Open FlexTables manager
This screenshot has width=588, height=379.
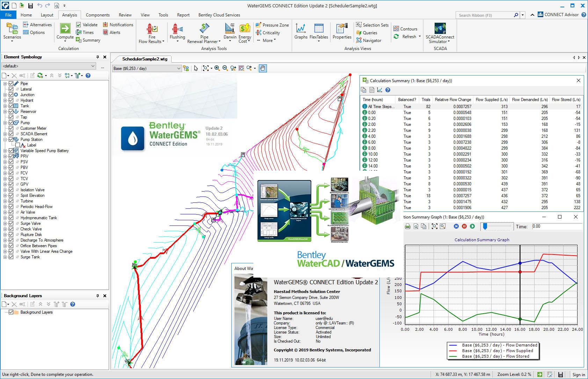(319, 33)
